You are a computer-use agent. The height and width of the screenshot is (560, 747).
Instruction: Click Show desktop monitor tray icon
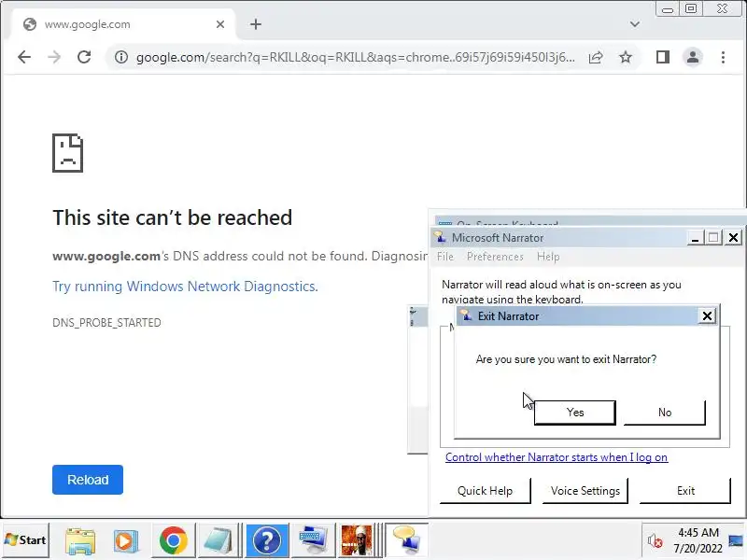coord(736,541)
